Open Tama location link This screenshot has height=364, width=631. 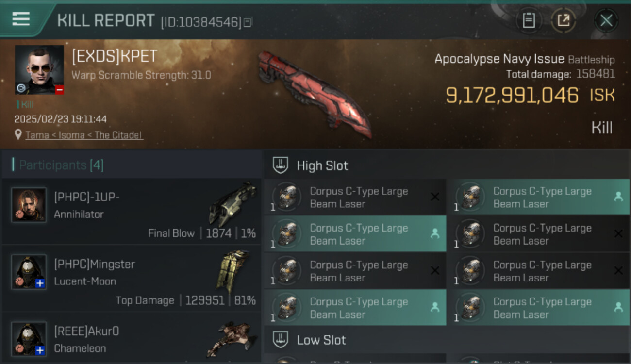coord(37,135)
